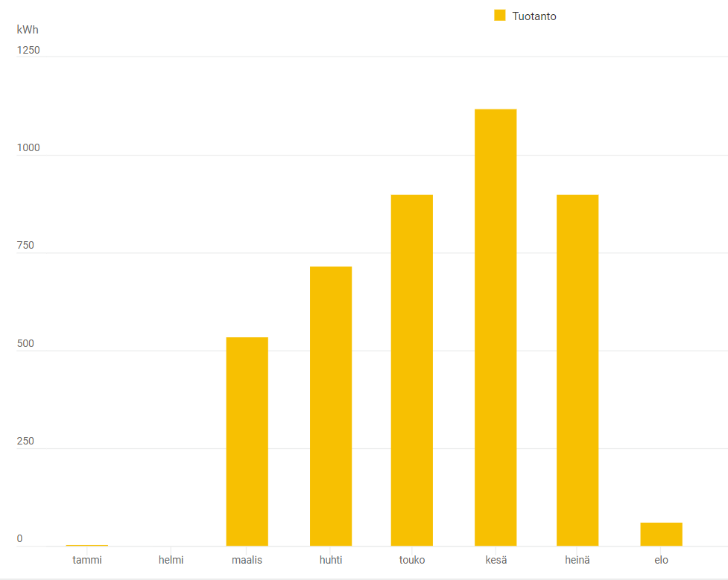Click the huhti production bar
728x580 pixels.
[x=331, y=406]
